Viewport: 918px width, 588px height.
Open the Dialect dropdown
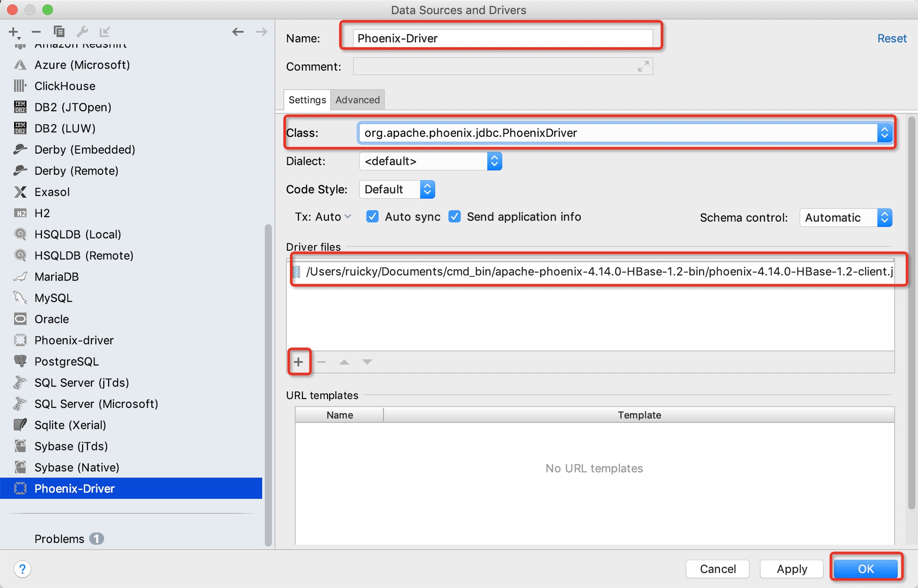point(494,161)
